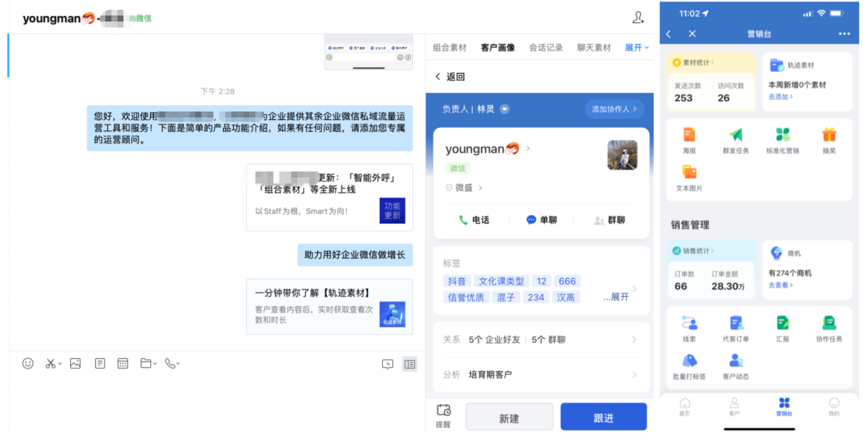Open 客户动态 icon
The width and height of the screenshot is (868, 441).
[736, 366]
